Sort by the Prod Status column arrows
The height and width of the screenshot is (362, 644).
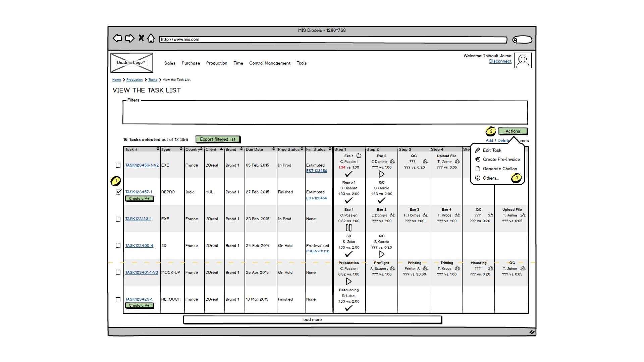click(302, 149)
